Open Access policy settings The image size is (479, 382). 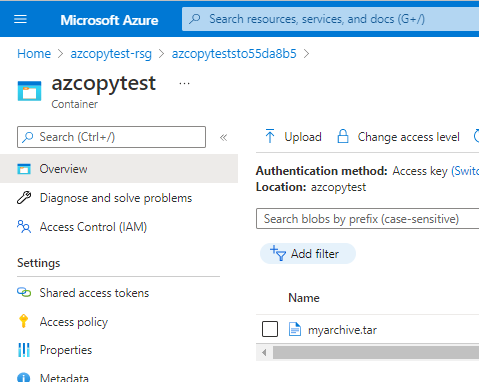point(74,322)
